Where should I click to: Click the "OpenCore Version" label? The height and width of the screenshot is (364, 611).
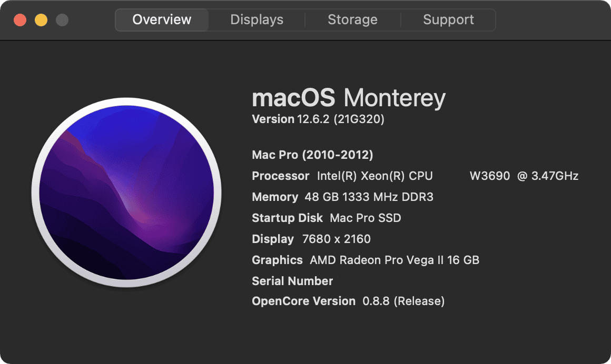tap(303, 301)
